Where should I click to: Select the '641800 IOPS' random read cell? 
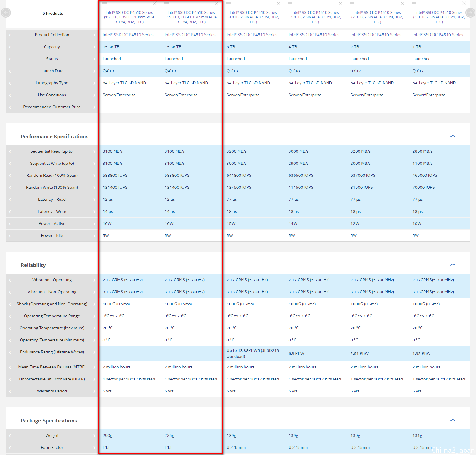[x=253, y=175]
